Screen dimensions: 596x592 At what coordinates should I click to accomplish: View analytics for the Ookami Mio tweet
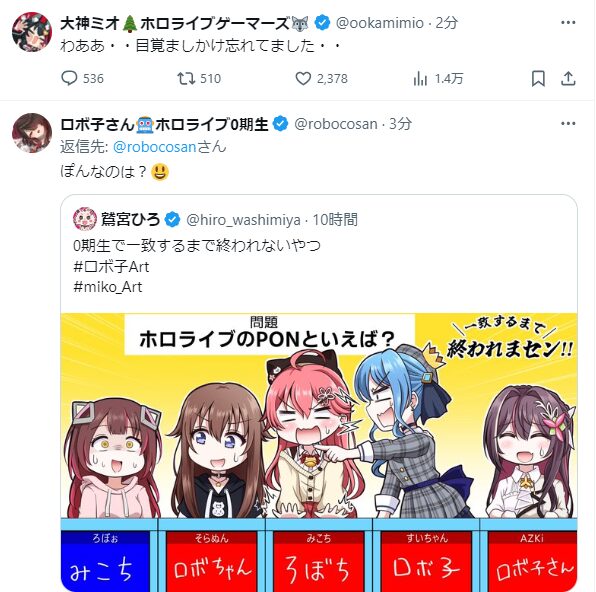[x=438, y=79]
